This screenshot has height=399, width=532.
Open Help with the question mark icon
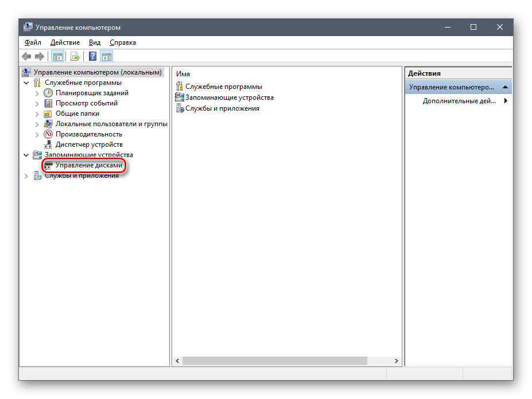click(x=92, y=56)
